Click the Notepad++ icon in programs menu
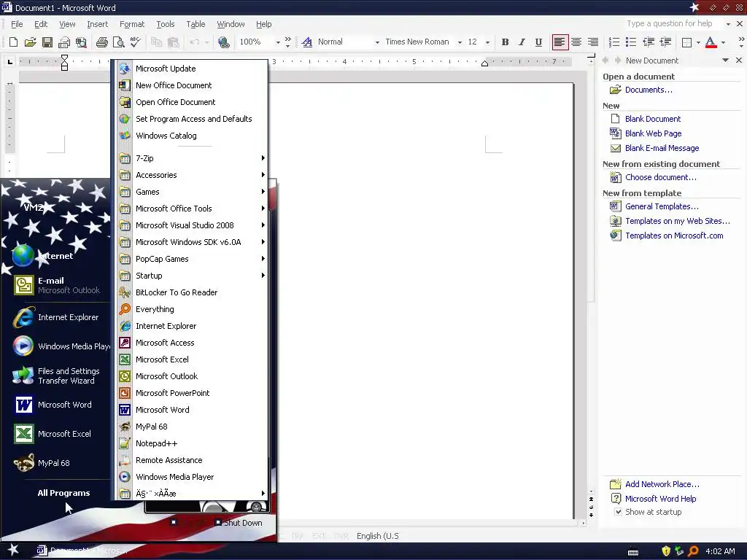747x560 pixels. coord(125,443)
